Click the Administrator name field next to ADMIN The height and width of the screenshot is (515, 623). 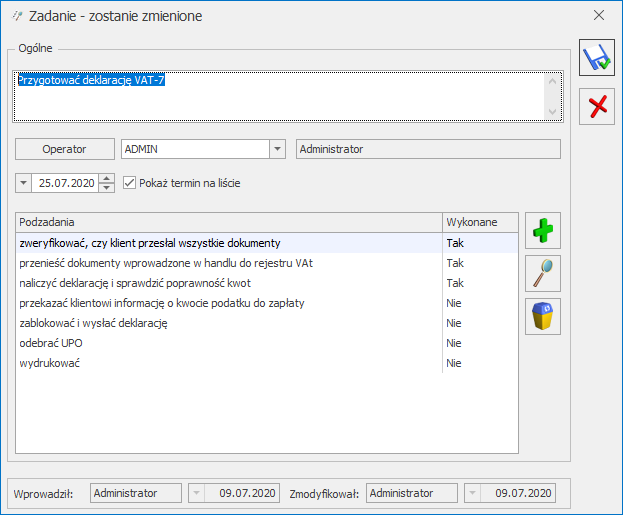click(428, 149)
